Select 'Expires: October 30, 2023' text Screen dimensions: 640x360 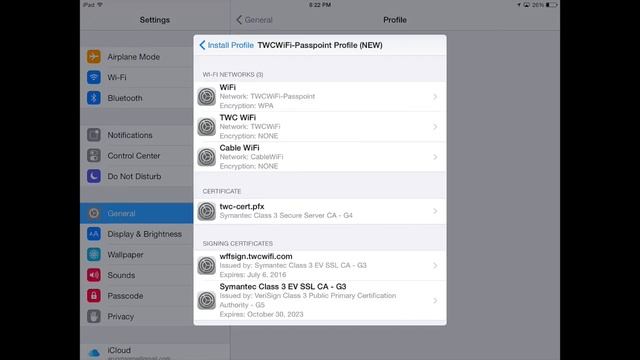[261, 314]
